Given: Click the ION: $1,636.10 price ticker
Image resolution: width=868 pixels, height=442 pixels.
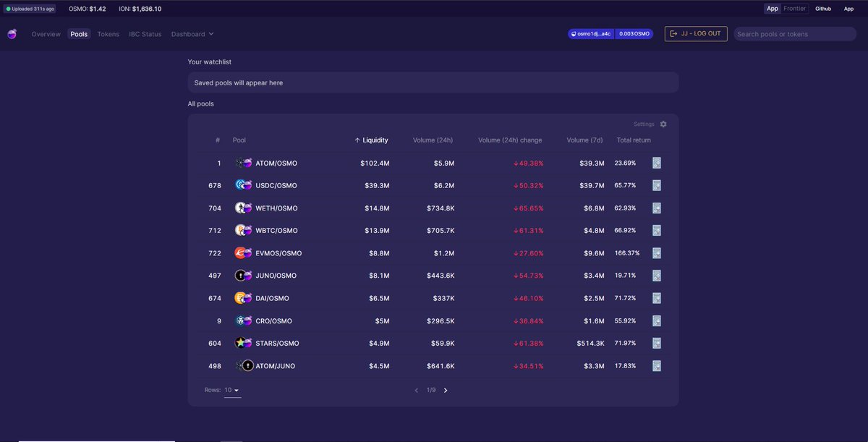Looking at the screenshot, I should click(x=141, y=9).
